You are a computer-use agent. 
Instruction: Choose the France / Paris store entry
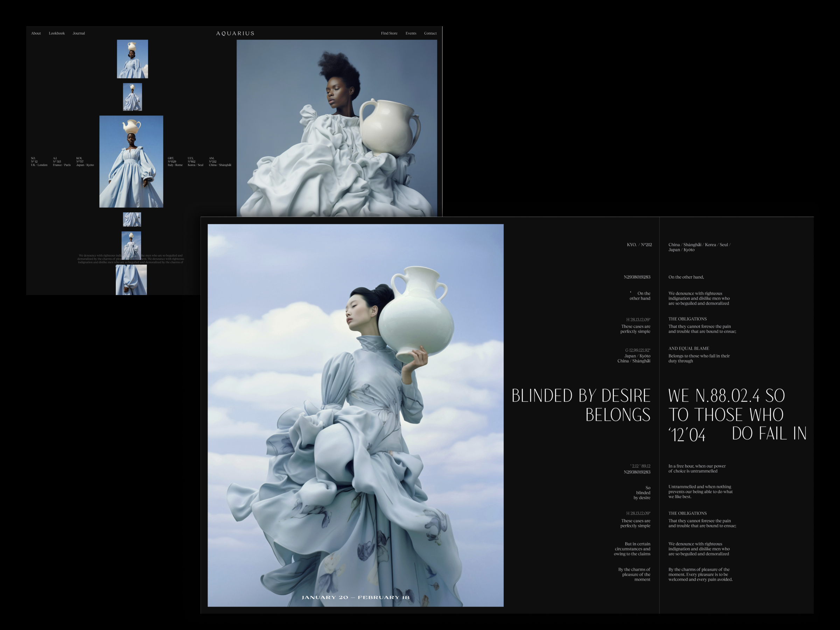pos(62,162)
